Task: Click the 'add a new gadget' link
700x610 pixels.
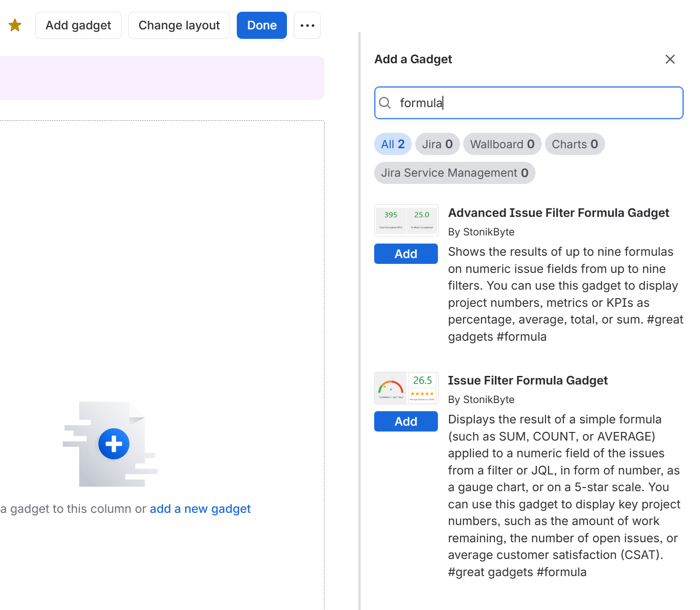Action: 200,509
